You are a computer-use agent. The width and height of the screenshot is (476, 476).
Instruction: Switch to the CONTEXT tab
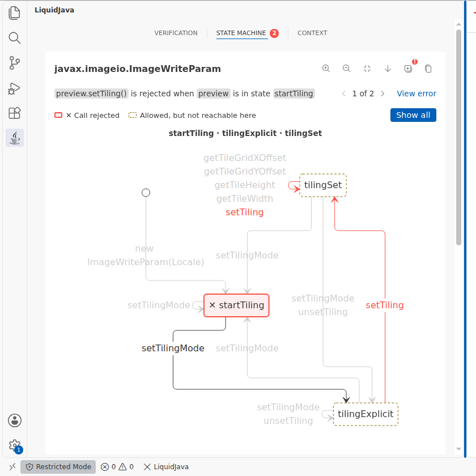tap(312, 33)
